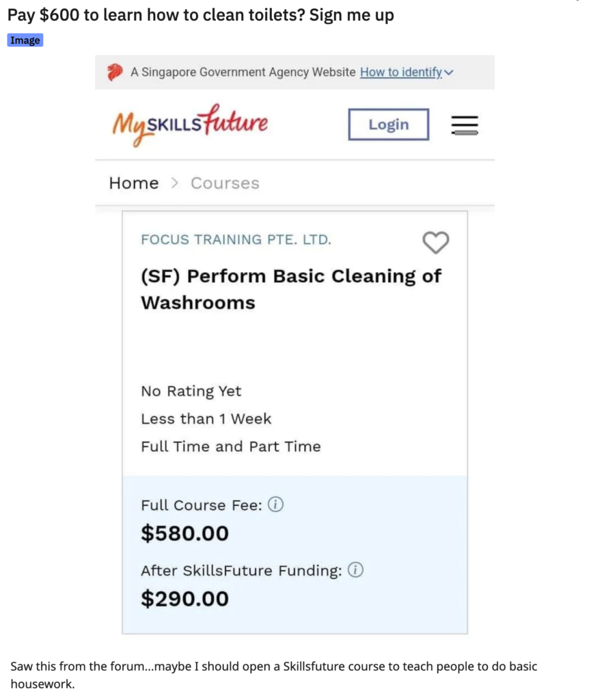The image size is (589, 700).
Task: Click the post title about $600 toilets
Action: [x=201, y=15]
